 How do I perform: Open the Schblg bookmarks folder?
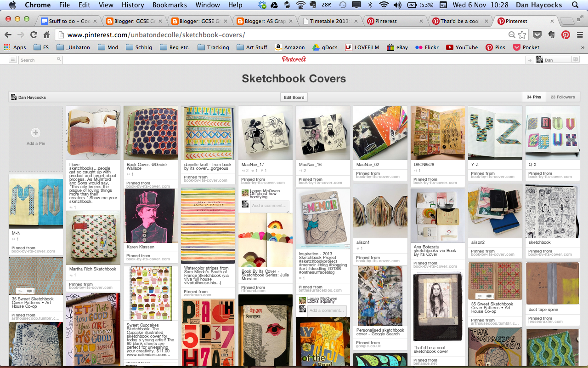139,47
